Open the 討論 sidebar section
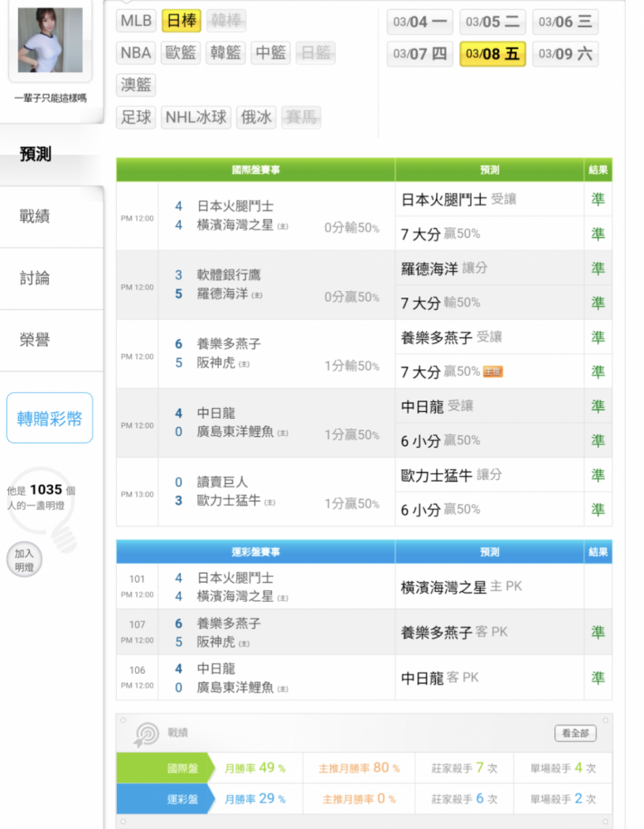Viewport: 644px width, 829px height. (51, 278)
